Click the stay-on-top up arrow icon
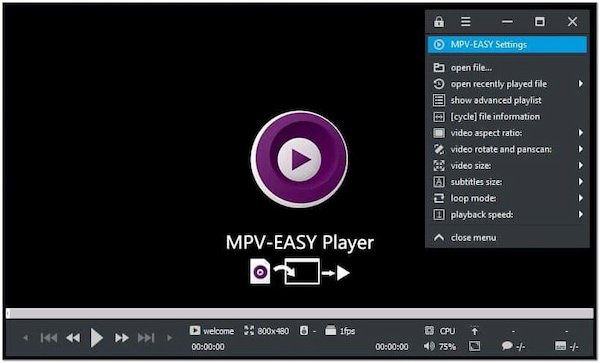The image size is (600, 363). click(474, 331)
